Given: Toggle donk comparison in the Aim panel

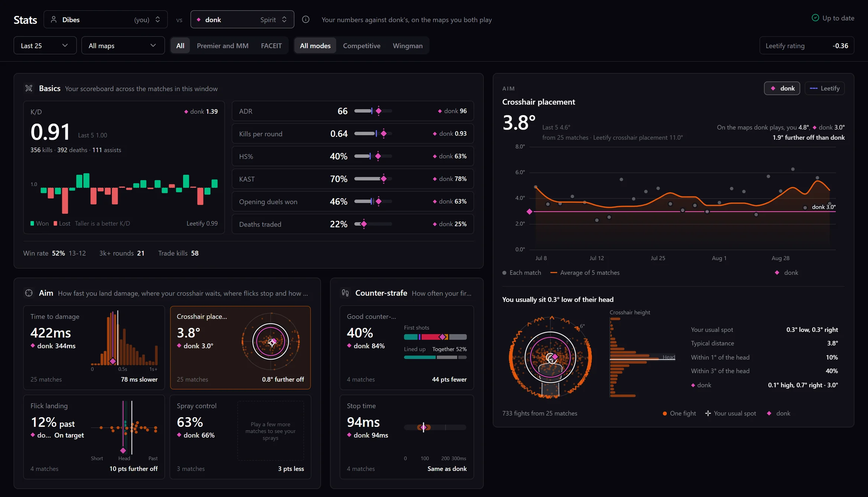Looking at the screenshot, I should tap(782, 88).
